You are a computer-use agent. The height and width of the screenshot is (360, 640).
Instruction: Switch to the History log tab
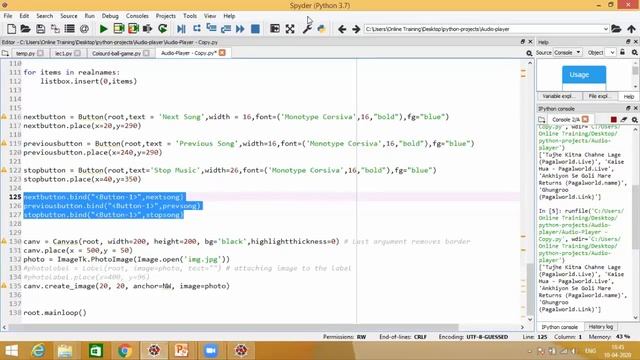[x=601, y=327]
